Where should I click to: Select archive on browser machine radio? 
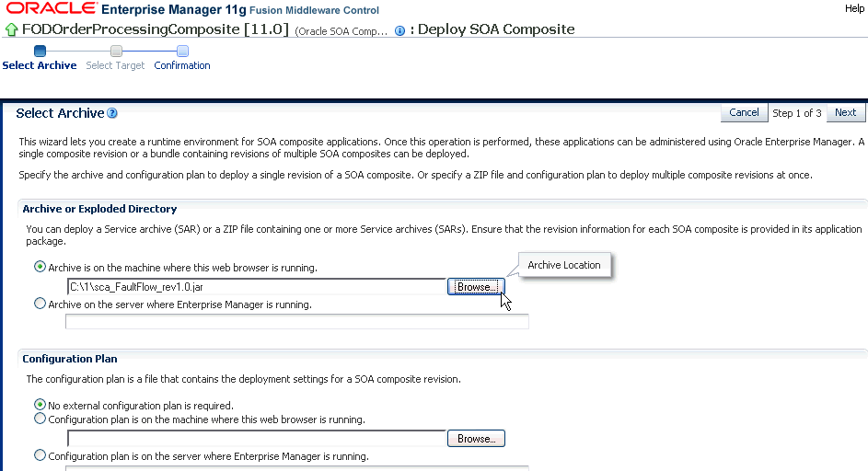click(40, 267)
